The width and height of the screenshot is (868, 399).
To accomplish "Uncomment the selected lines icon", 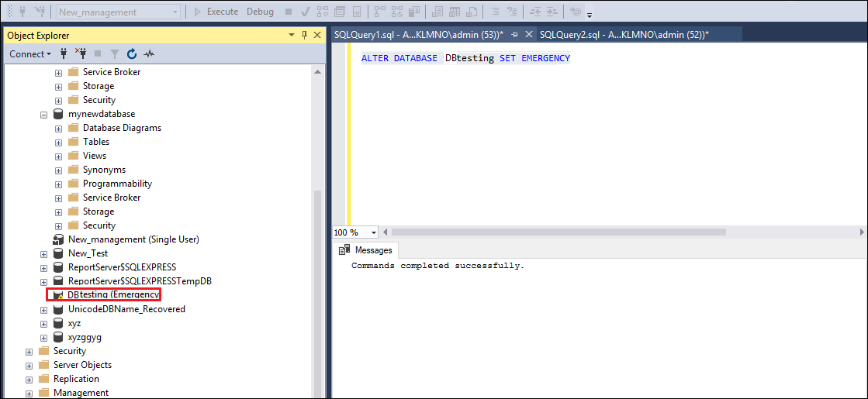I will click(x=512, y=12).
